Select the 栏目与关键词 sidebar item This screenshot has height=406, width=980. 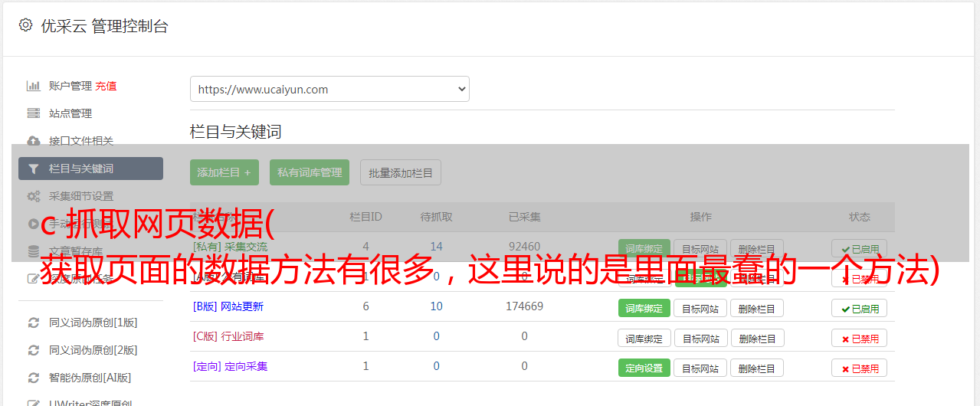coord(90,169)
